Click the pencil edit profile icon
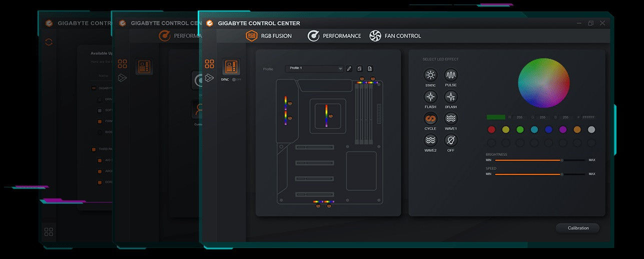This screenshot has width=644, height=259. (x=349, y=68)
